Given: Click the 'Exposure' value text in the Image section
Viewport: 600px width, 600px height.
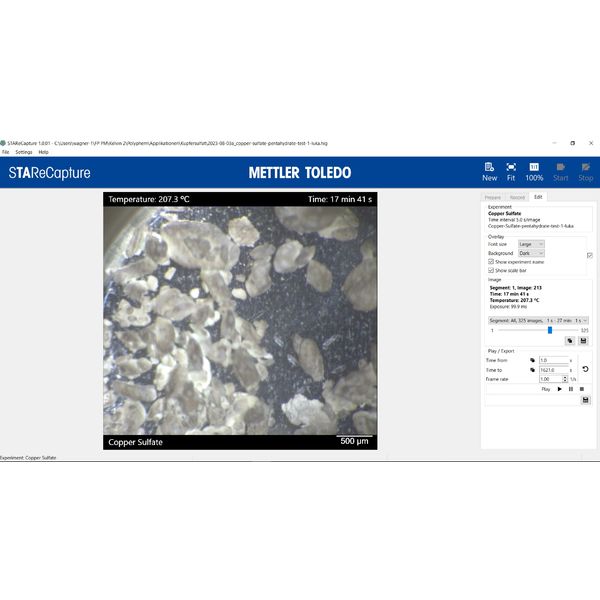Looking at the screenshot, I should (x=509, y=307).
